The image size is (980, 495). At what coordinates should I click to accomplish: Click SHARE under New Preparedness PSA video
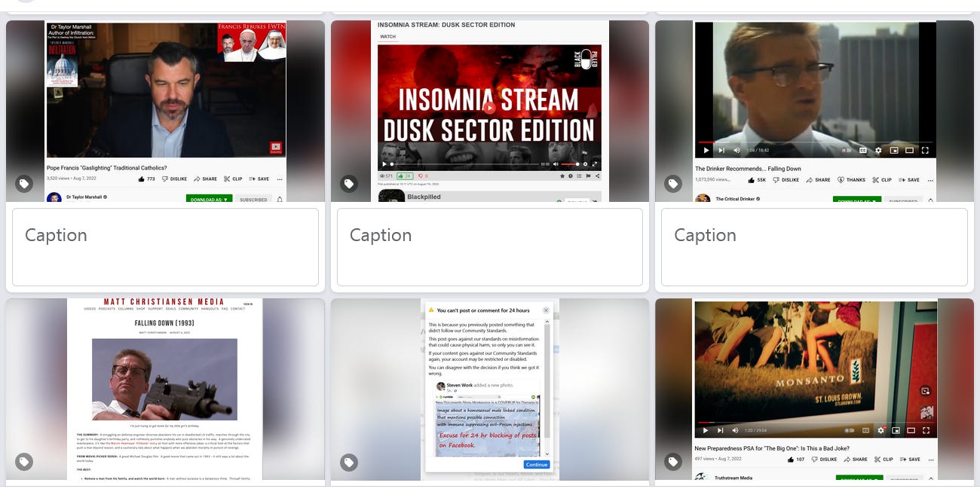tap(855, 459)
